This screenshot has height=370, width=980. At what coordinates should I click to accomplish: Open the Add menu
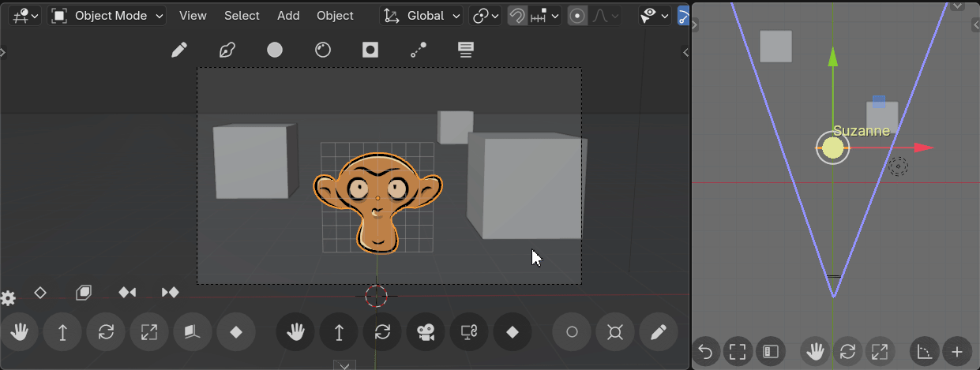pyautogui.click(x=288, y=16)
